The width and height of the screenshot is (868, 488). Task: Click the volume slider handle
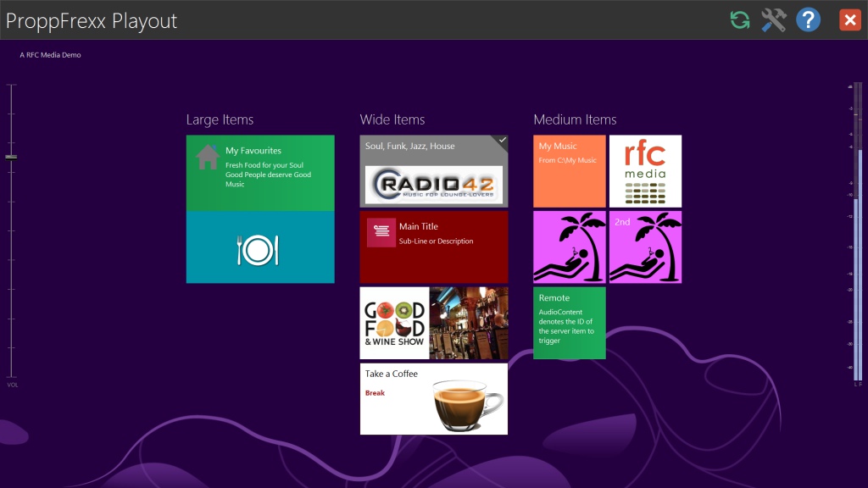pos(11,157)
